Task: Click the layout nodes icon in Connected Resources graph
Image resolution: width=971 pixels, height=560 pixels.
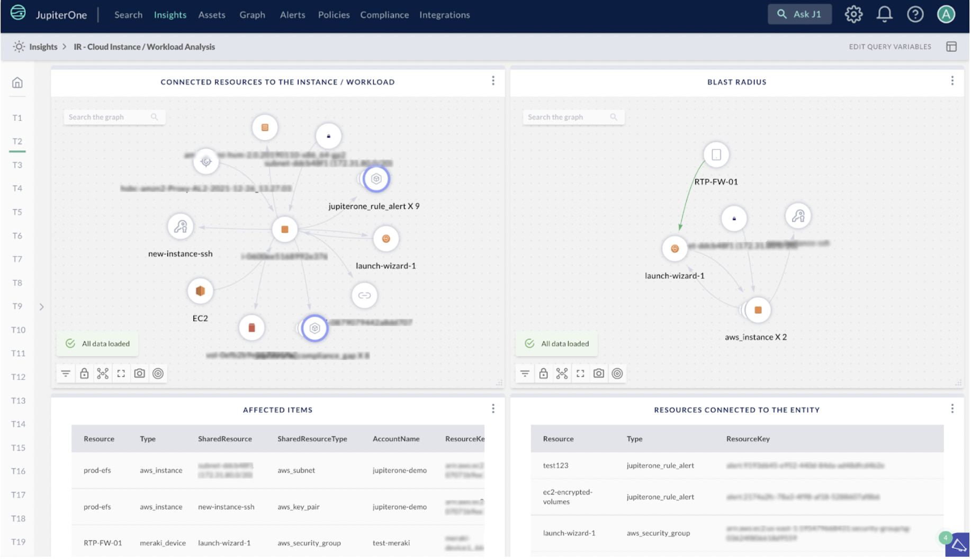Action: tap(103, 374)
